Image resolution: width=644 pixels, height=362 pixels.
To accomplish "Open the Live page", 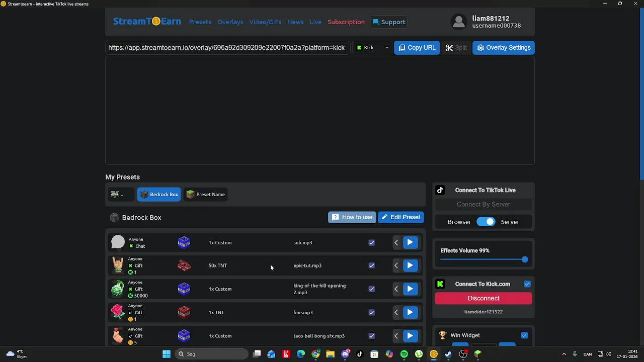I will click(315, 22).
